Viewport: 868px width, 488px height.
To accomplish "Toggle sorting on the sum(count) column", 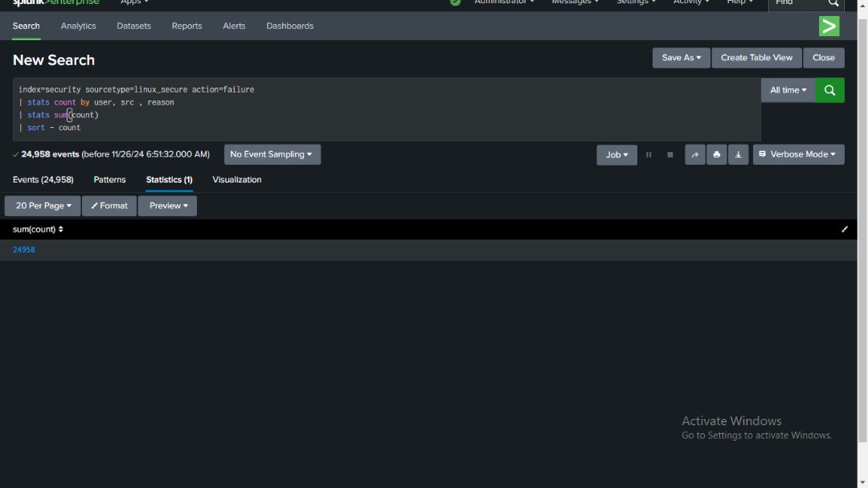I will [x=36, y=229].
